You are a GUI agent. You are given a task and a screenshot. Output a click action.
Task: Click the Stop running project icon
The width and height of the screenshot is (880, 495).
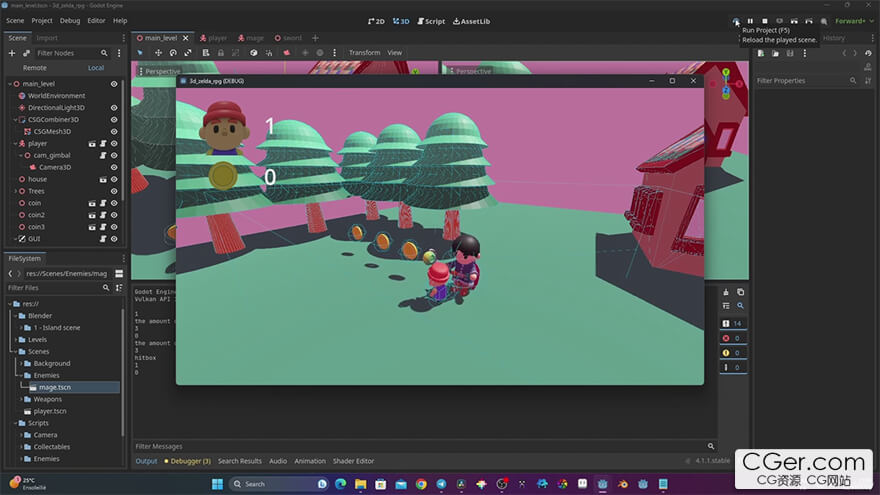(x=764, y=21)
